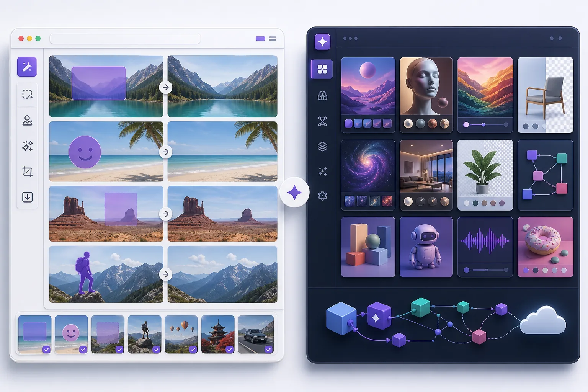Select the crop tool
The image size is (588, 392).
click(x=27, y=171)
